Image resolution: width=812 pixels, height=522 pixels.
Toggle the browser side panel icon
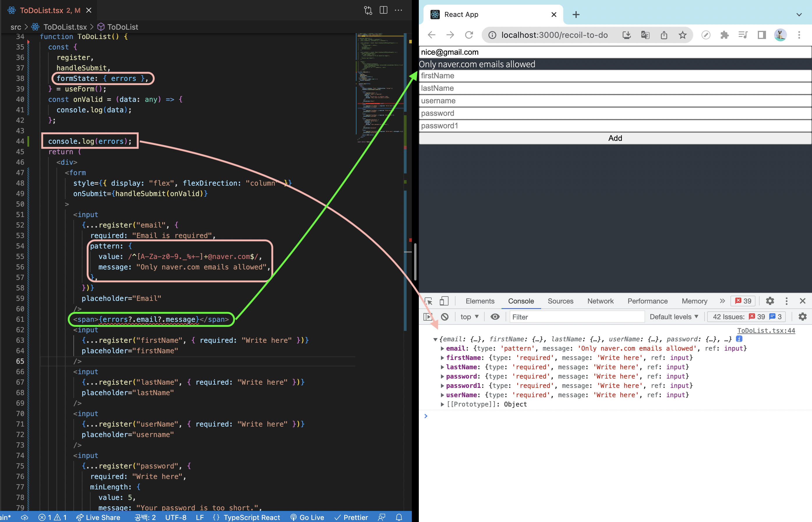762,35
